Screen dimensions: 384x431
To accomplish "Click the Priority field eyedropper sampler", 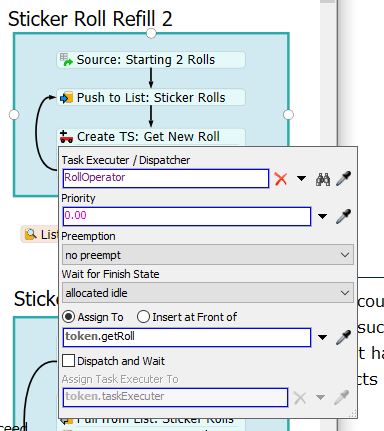I will coord(343,216).
